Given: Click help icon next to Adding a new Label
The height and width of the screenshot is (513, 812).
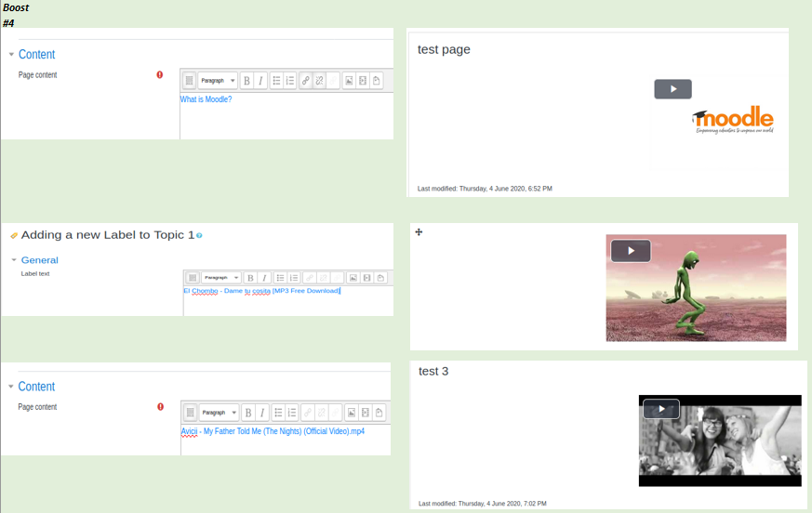Looking at the screenshot, I should [x=199, y=235].
